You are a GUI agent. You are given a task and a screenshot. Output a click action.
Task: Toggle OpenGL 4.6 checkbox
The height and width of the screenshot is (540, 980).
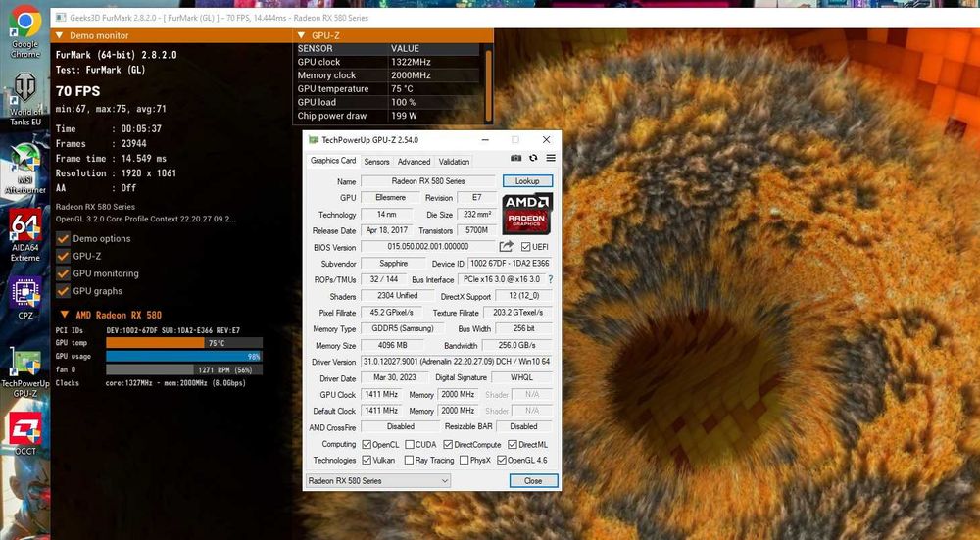(501, 460)
